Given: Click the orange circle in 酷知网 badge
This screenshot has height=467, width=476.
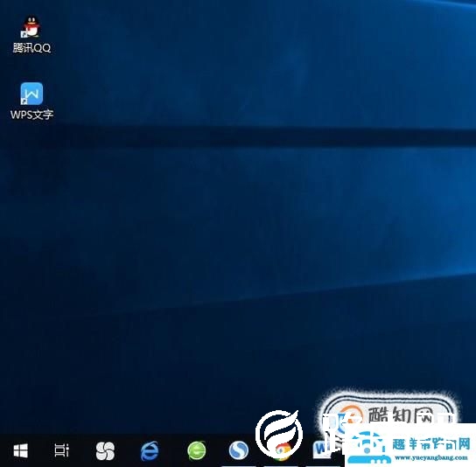Looking at the screenshot, I should (352, 415).
